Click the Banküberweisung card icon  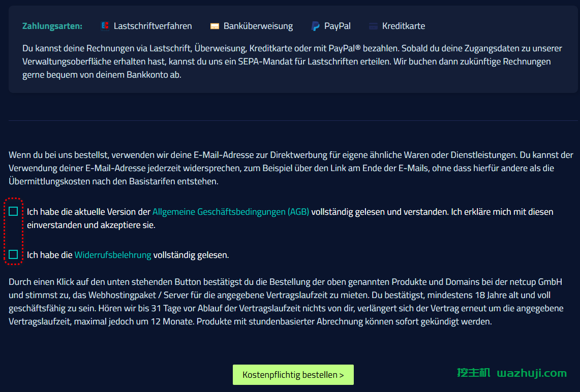click(x=215, y=26)
